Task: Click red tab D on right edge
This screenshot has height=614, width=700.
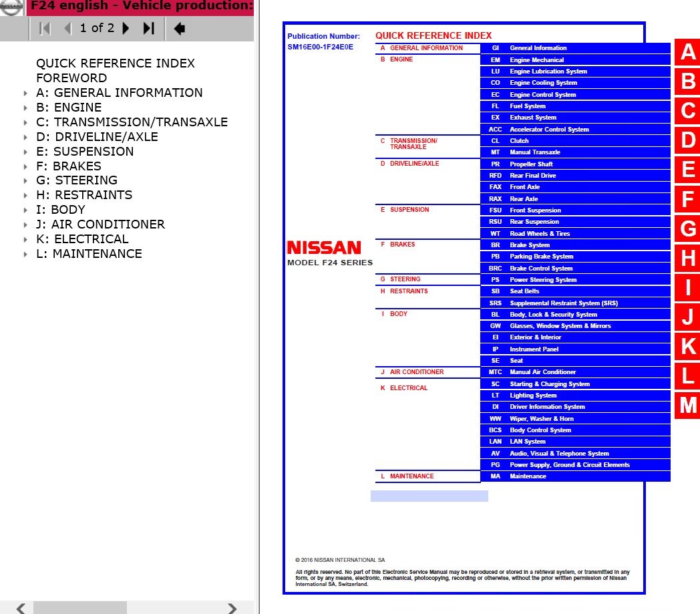Action: pyautogui.click(x=687, y=140)
